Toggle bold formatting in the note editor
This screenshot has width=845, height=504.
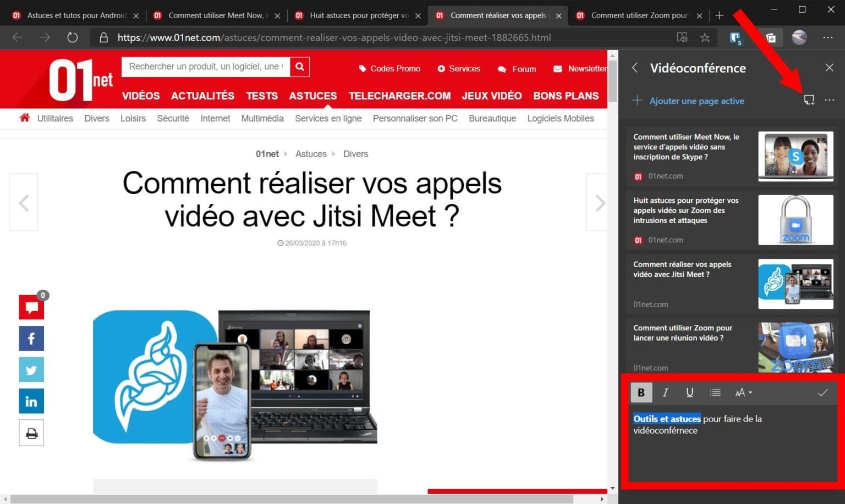point(641,392)
